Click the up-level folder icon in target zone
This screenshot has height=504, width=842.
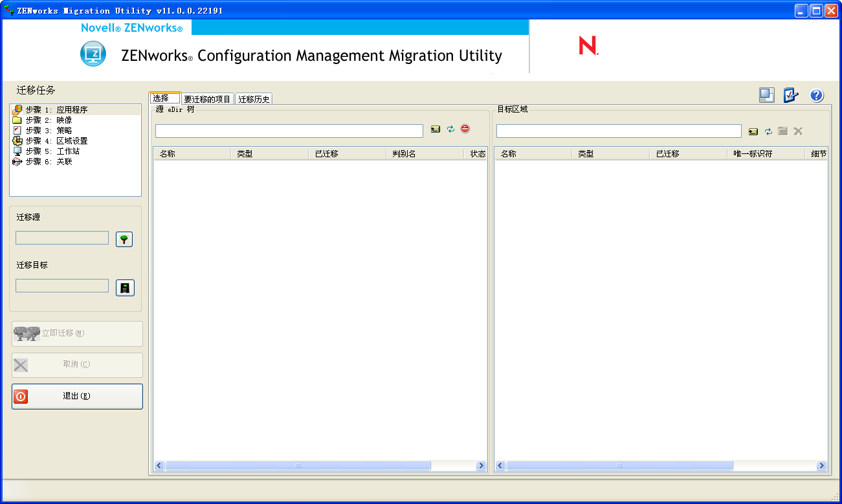pos(753,131)
